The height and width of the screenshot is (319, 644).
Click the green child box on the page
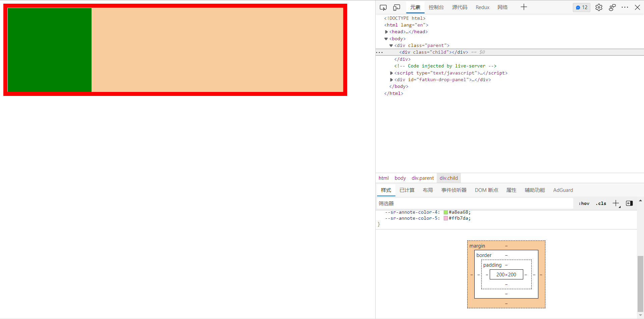click(50, 50)
